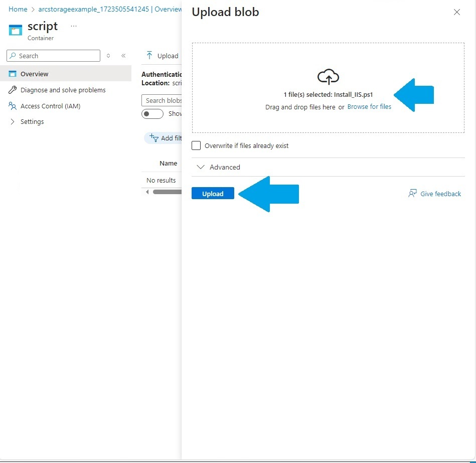This screenshot has height=463, width=476.
Task: Click the No results text
Action: click(x=161, y=180)
